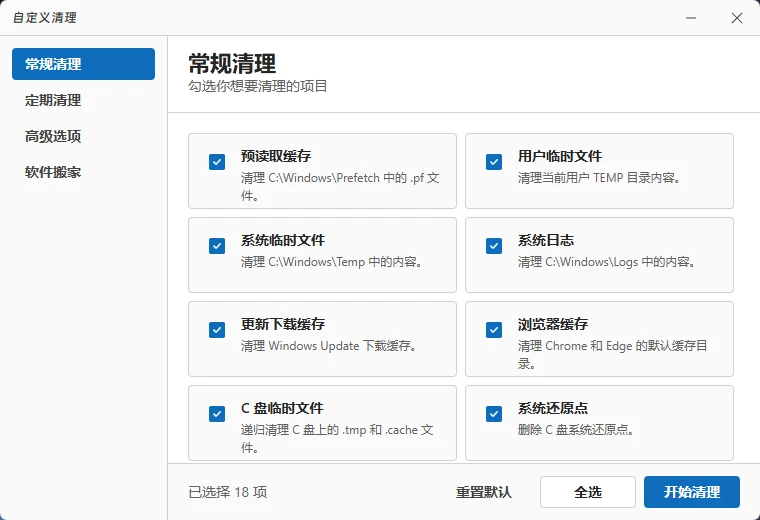Toggle the 用户临时文件 checkbox
The height and width of the screenshot is (520, 760).
pos(494,162)
